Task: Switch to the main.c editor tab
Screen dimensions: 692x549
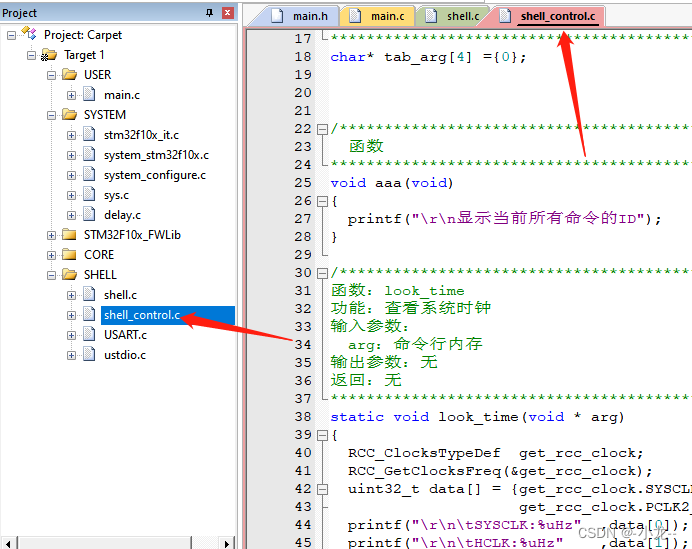Action: coord(377,16)
